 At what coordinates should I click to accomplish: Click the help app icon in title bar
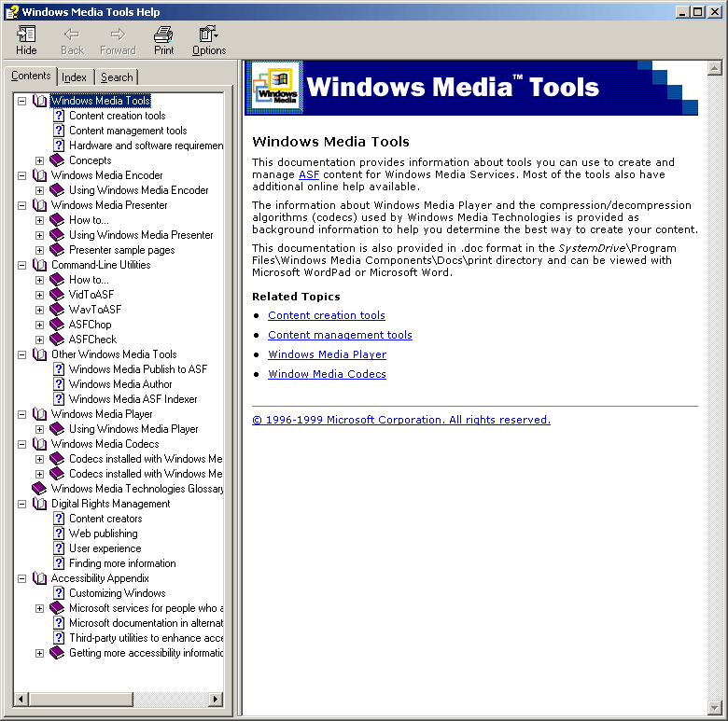pos(11,11)
